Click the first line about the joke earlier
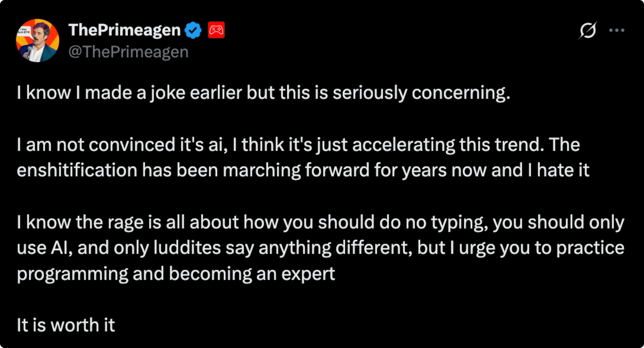 tap(263, 93)
